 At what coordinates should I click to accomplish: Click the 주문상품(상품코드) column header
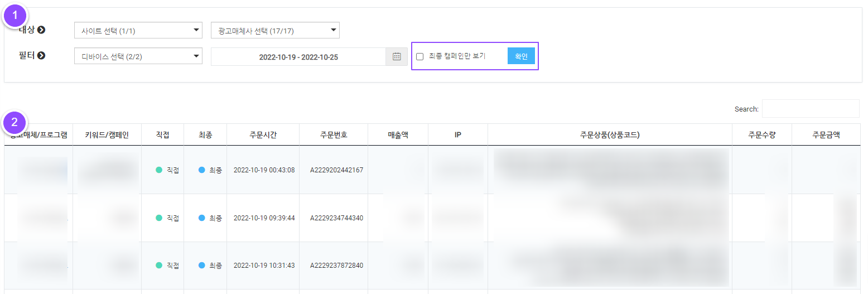point(609,135)
